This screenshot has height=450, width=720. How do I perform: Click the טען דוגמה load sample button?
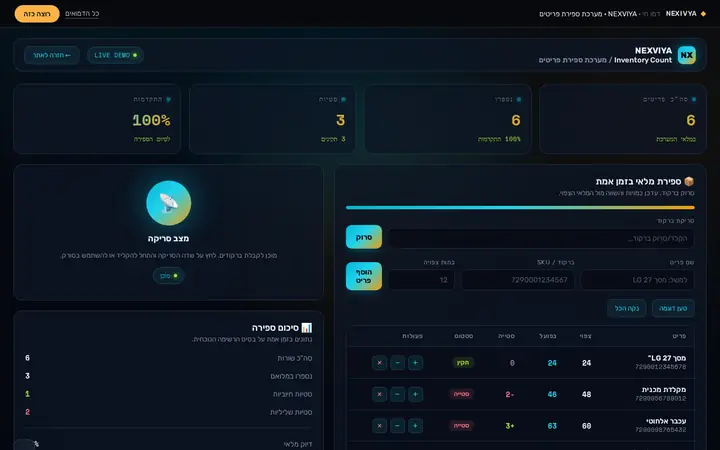pos(673,308)
